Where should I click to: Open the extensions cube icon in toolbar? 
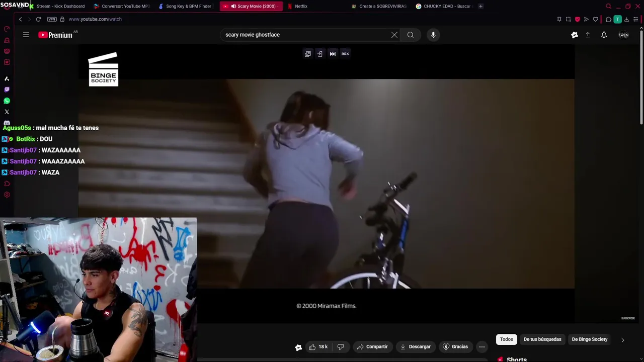point(608,19)
